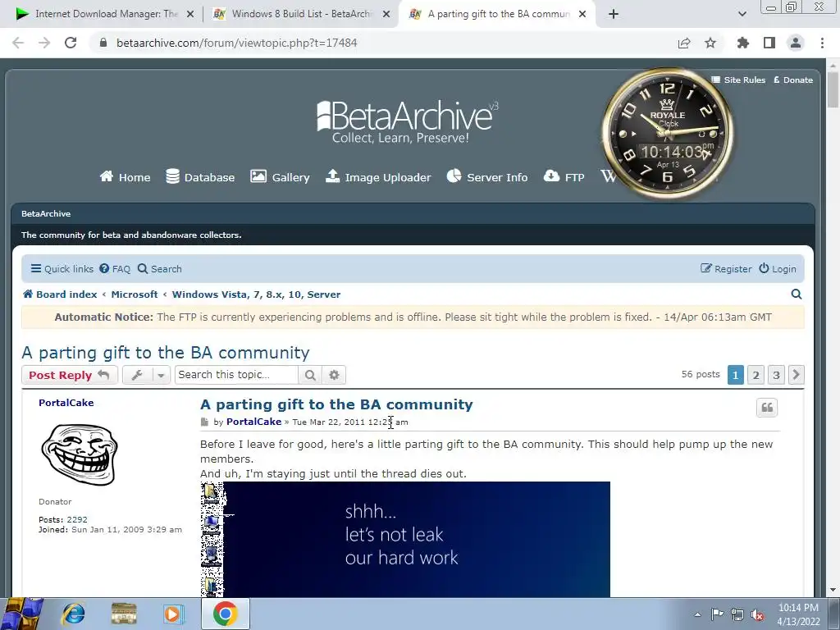This screenshot has width=840, height=630.
Task: Open the FAQ link
Action: tap(115, 269)
